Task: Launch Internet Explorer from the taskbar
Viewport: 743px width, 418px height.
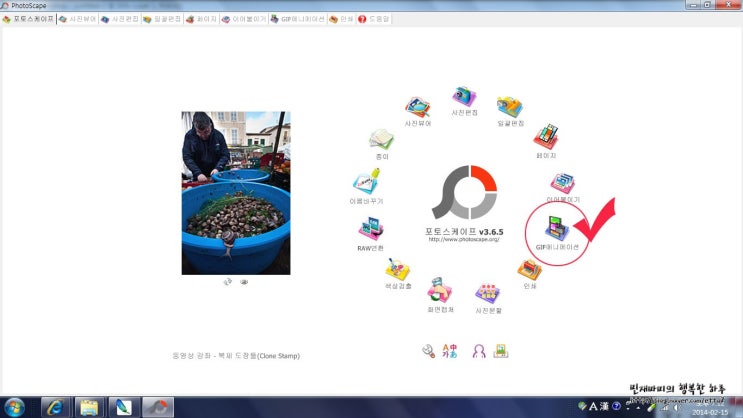Action: (x=55, y=408)
